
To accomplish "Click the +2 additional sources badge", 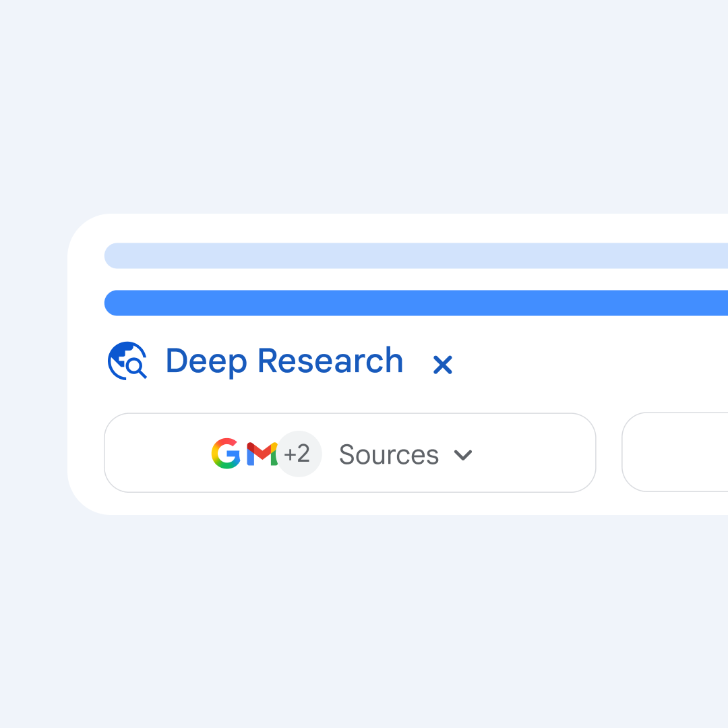I will tap(299, 454).
